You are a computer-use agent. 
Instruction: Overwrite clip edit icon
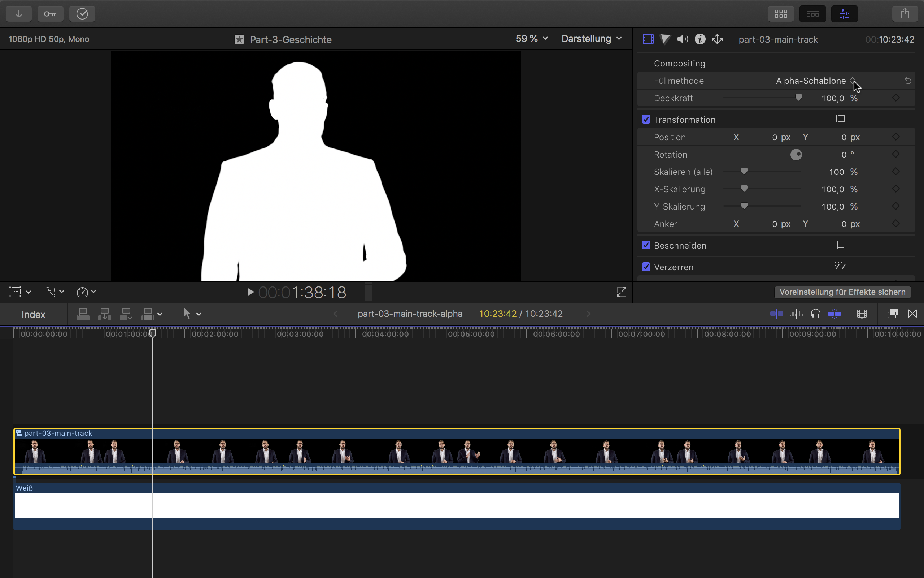(148, 314)
